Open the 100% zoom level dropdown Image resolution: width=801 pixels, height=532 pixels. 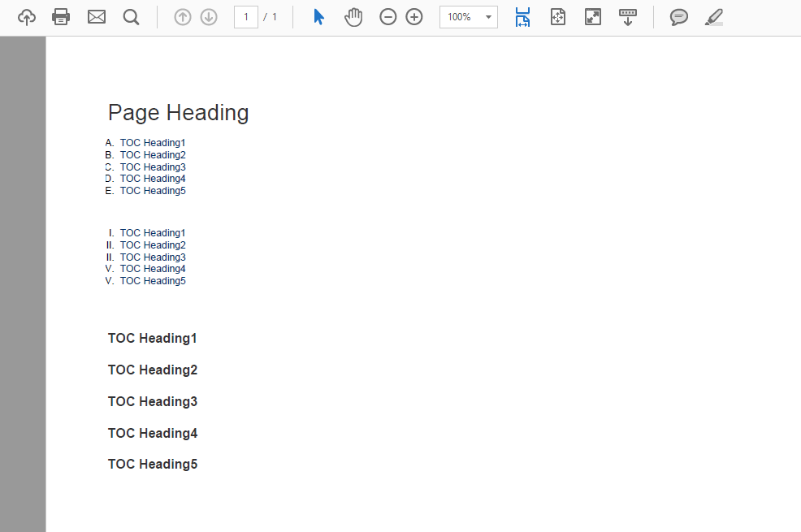click(x=468, y=17)
